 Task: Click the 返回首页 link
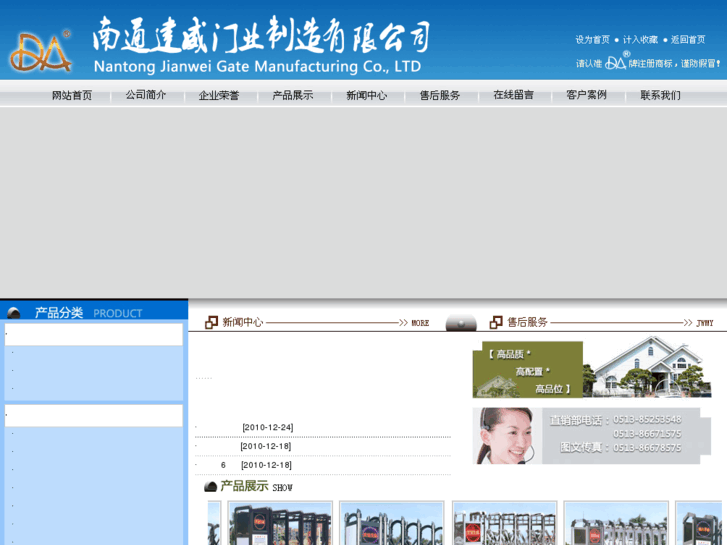pos(688,40)
